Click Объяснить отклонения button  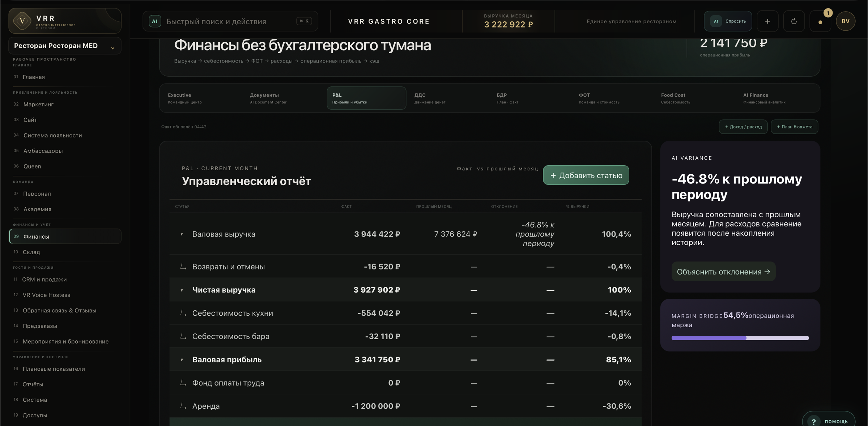(723, 272)
